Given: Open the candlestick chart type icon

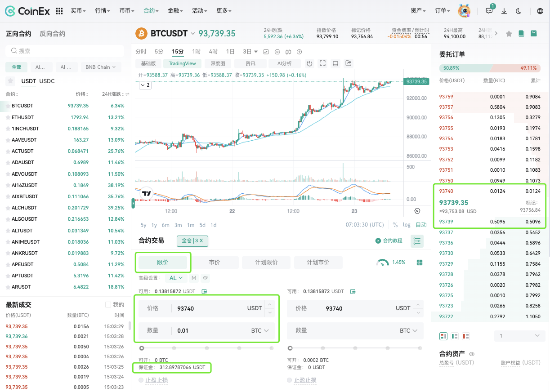Looking at the screenshot, I should coord(288,52).
